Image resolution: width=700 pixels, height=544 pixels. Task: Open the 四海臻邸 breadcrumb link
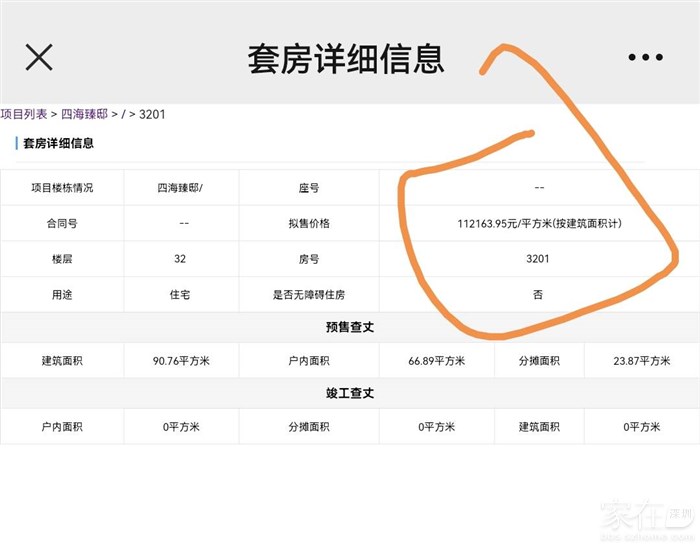[84, 114]
